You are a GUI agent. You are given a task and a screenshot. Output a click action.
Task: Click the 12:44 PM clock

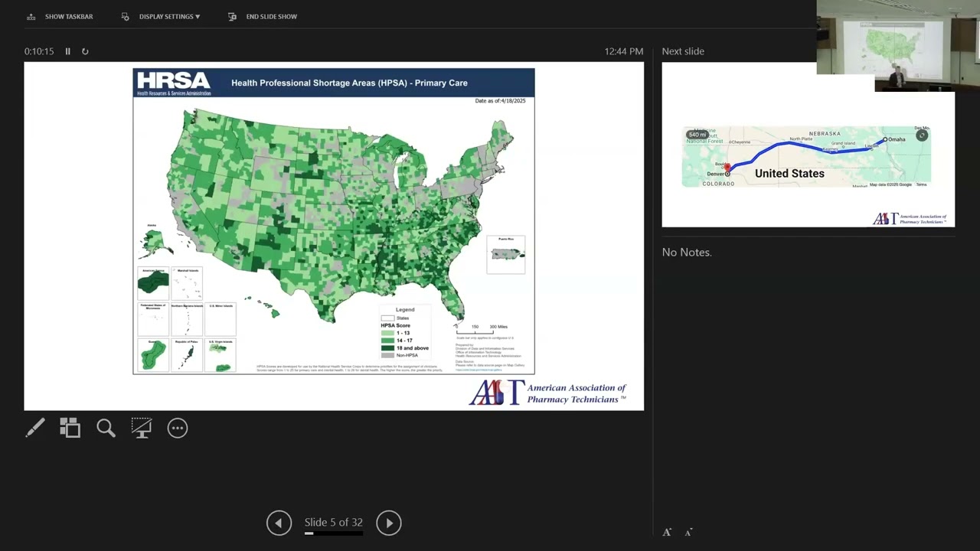pyautogui.click(x=624, y=51)
